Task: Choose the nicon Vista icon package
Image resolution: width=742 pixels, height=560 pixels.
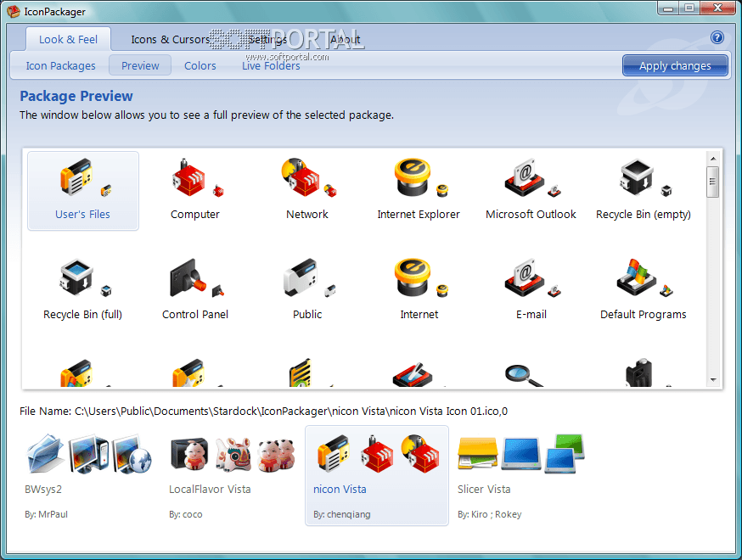Action: [377, 475]
